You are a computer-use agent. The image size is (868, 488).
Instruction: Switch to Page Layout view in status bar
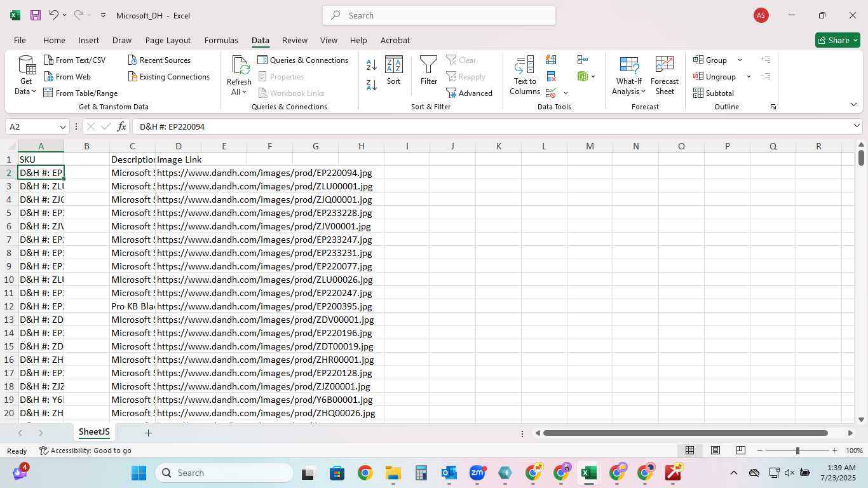pos(715,451)
